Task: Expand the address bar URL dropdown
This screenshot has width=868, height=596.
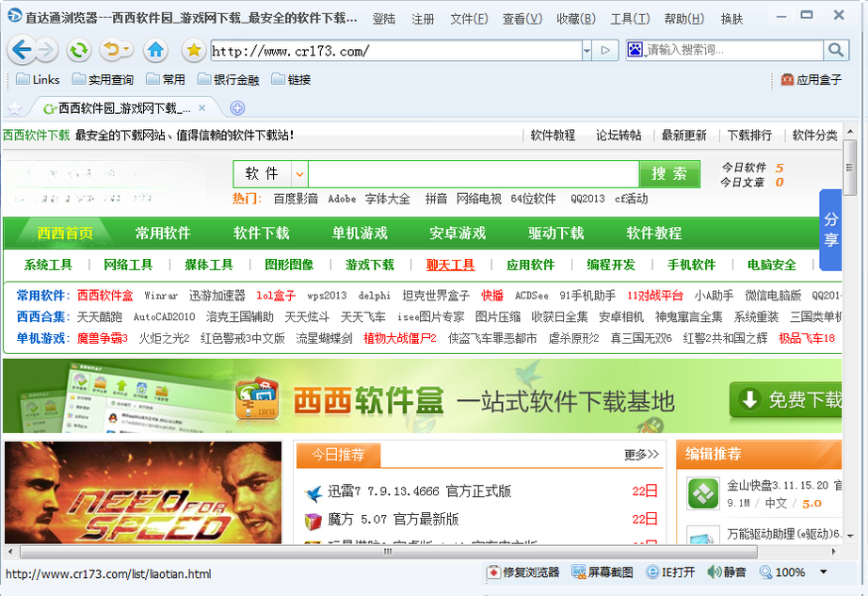Action: point(587,50)
